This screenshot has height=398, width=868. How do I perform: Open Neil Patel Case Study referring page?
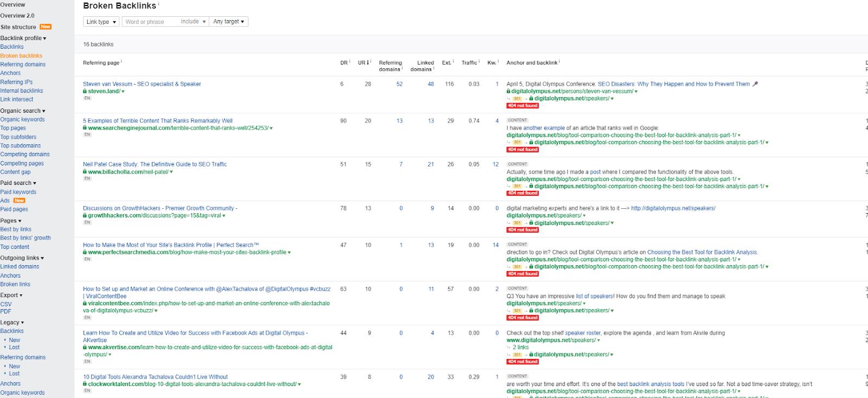[x=155, y=164]
